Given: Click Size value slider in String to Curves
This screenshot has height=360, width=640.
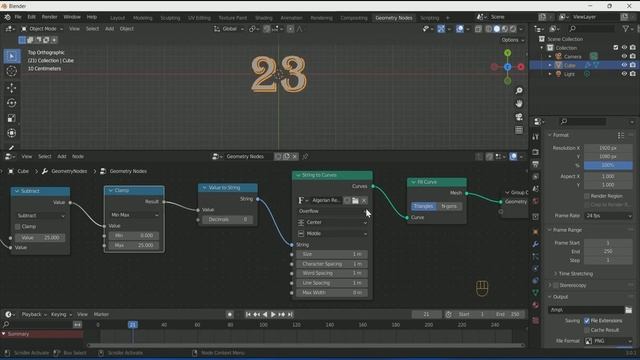Looking at the screenshot, I should coord(332,254).
